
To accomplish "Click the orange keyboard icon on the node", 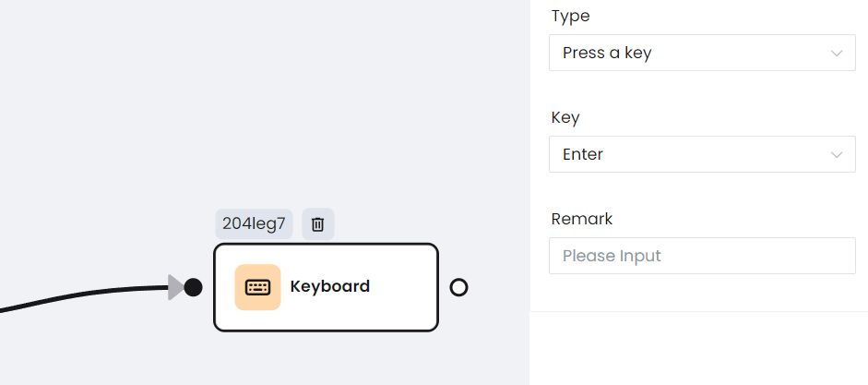I will (x=257, y=287).
